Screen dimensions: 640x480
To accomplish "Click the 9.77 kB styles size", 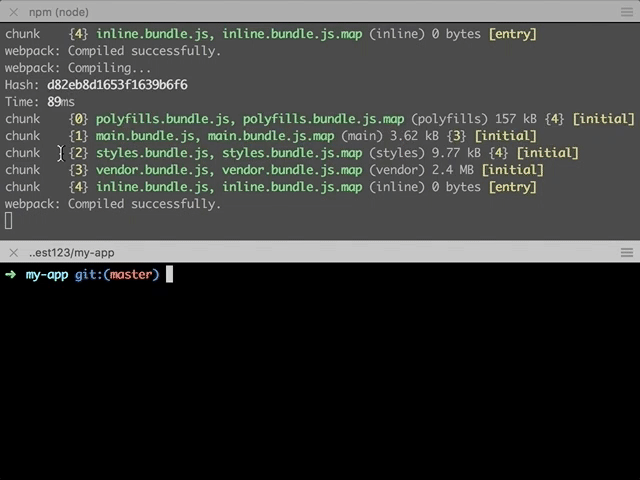I will 456,153.
